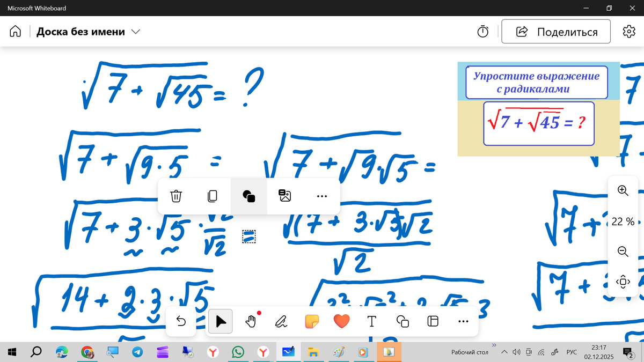Image resolution: width=644 pixels, height=362 pixels.
Task: Open the heart reactions tool
Action: coord(341,321)
